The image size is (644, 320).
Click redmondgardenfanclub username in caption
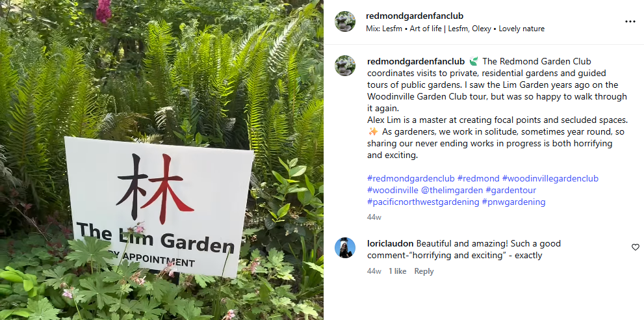pos(416,61)
